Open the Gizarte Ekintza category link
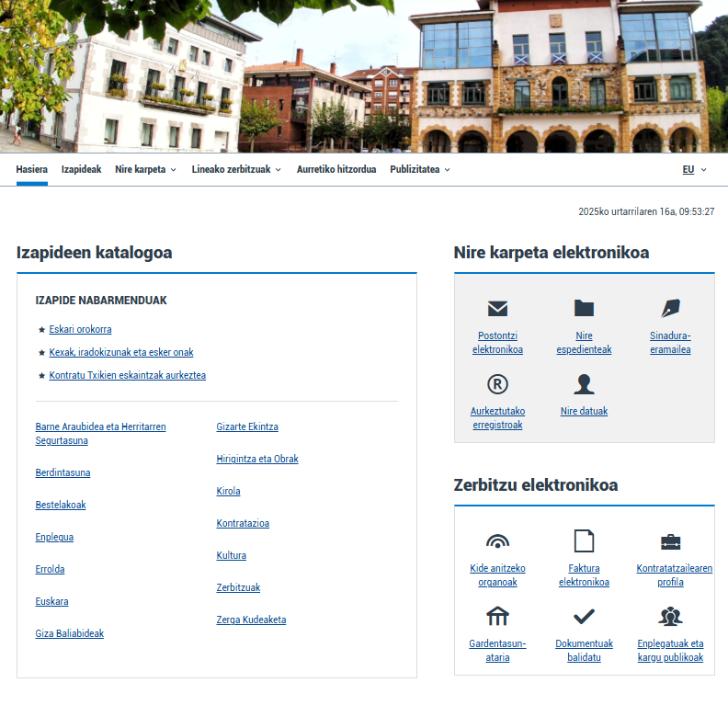728x705 pixels. 247,426
